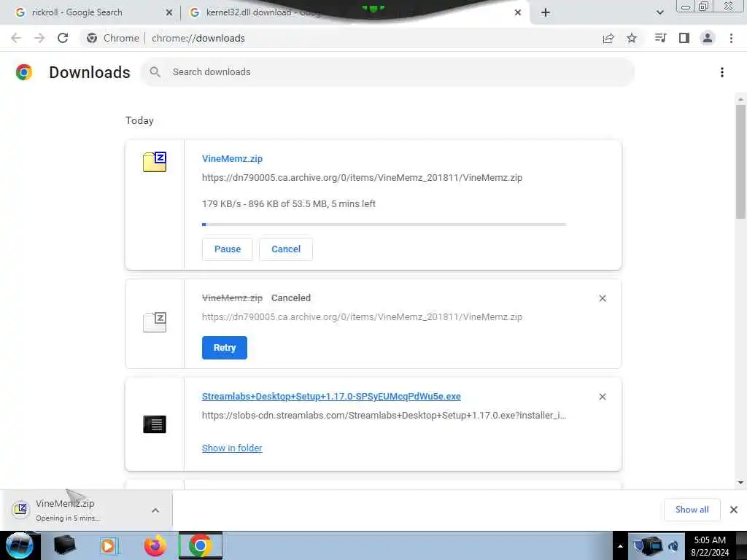Click the Today date heading
This screenshot has height=560, width=747.
139,120
